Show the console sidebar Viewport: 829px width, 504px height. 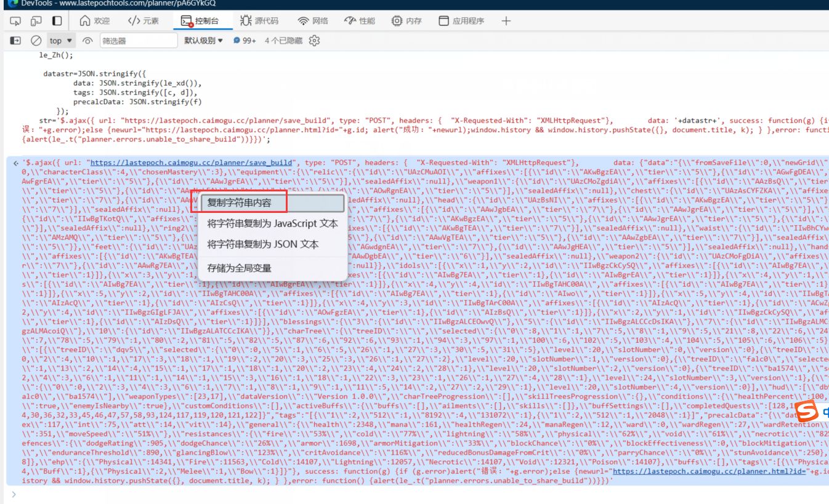16,41
